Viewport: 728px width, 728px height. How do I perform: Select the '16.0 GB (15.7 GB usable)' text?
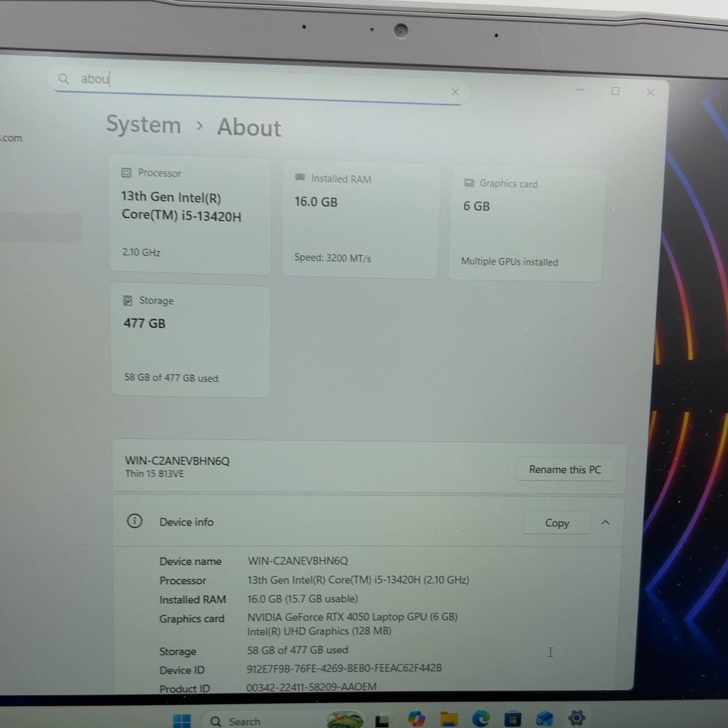coord(302,599)
